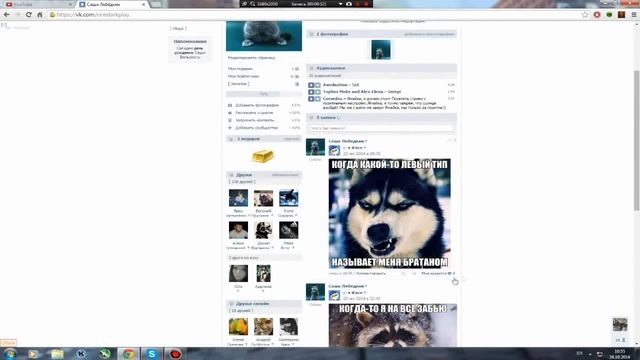Close the VK tab with its X
Image resolution: width=640 pixels, height=360 pixels.
[144, 4]
